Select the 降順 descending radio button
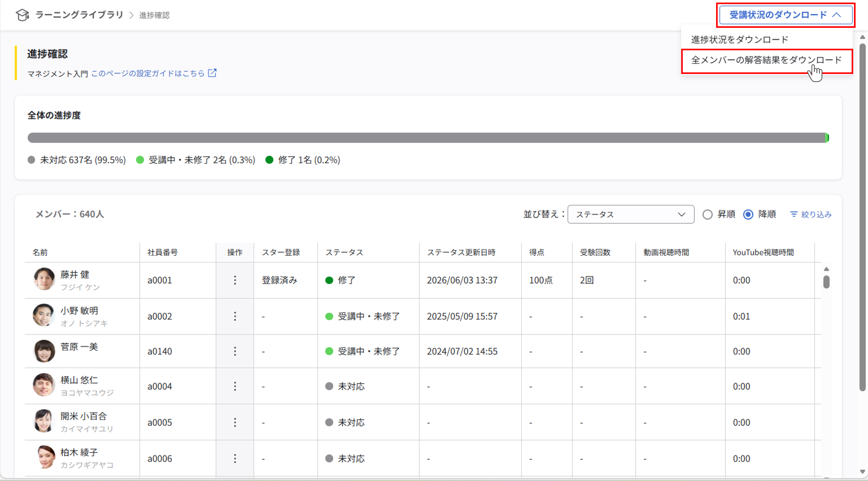The height and width of the screenshot is (481, 868). tap(748, 214)
